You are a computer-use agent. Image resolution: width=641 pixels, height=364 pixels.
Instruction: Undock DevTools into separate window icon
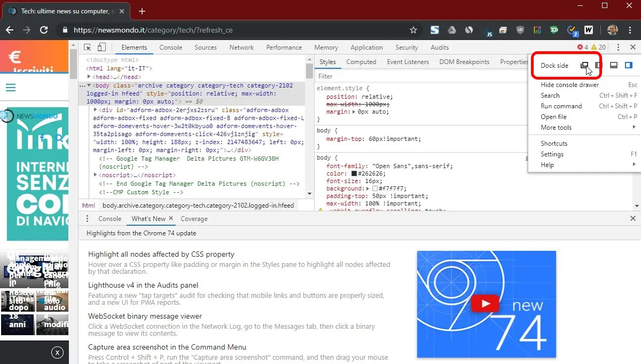(x=585, y=65)
